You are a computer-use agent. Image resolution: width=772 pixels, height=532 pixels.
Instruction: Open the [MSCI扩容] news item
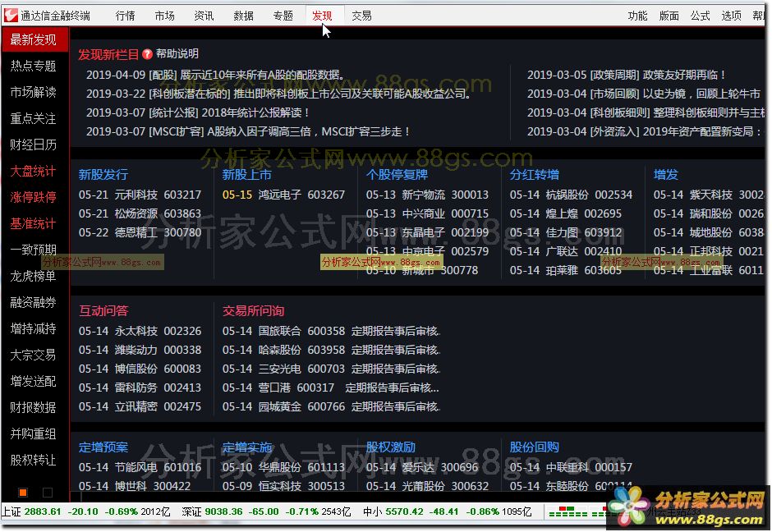point(248,131)
